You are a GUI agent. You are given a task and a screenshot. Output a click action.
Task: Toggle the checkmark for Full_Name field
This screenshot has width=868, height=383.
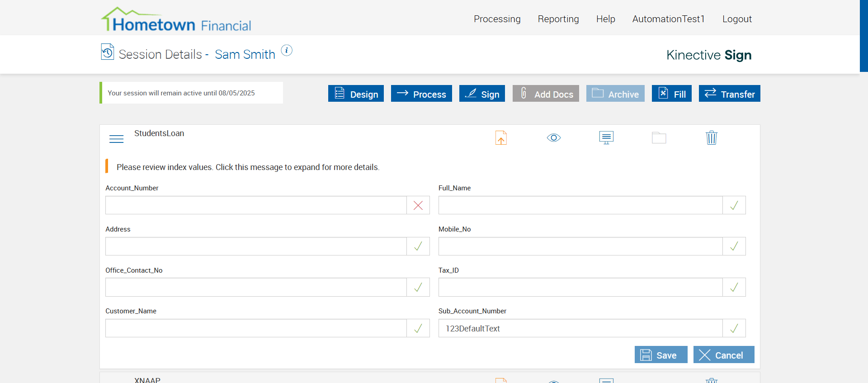click(734, 205)
